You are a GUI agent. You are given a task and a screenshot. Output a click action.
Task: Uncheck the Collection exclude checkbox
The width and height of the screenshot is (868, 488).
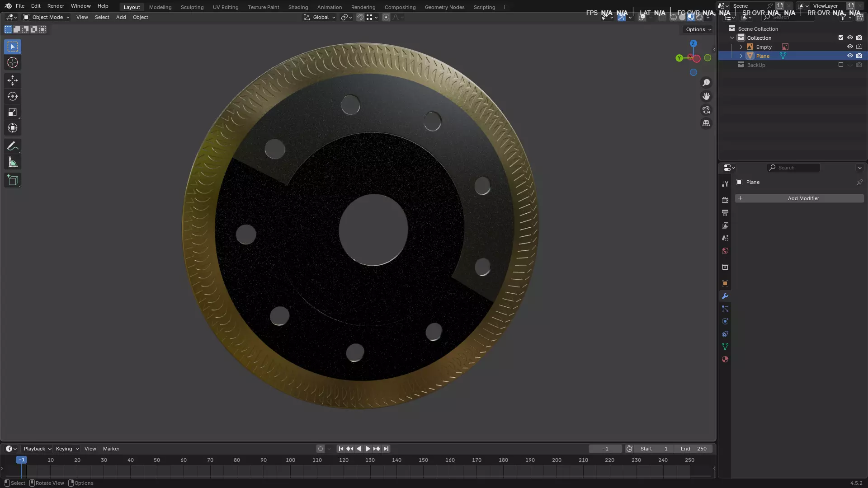(x=841, y=38)
